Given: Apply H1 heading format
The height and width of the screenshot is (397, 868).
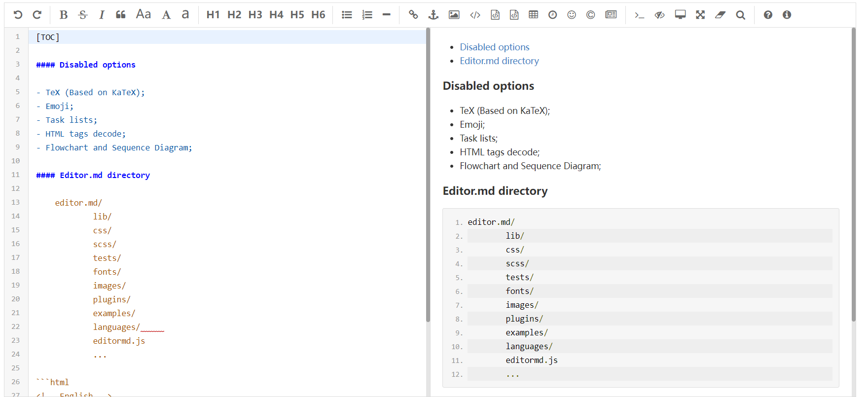Looking at the screenshot, I should pyautogui.click(x=213, y=15).
